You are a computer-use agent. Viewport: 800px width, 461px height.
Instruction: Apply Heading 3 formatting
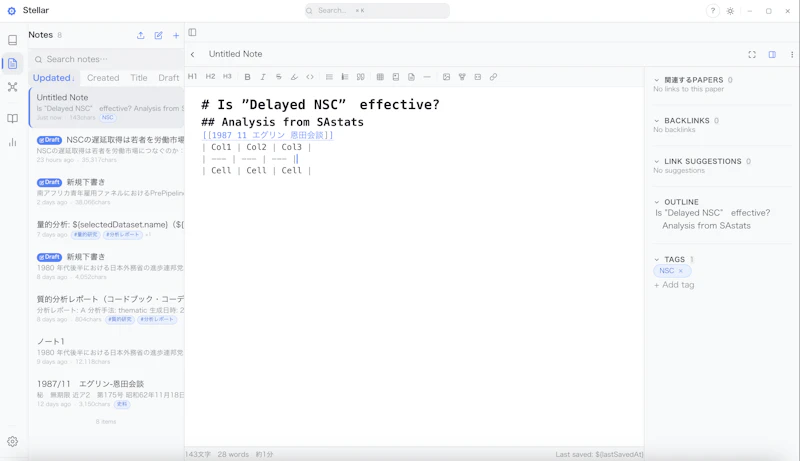pyautogui.click(x=228, y=76)
